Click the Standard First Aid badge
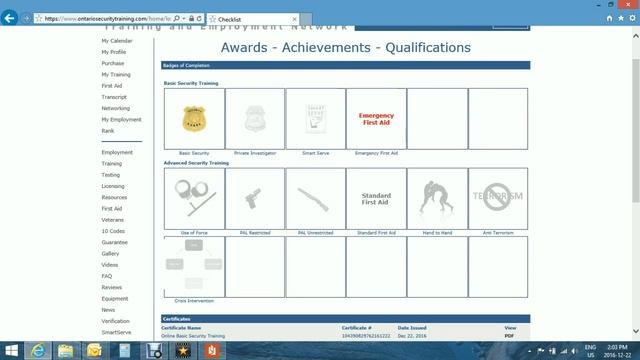640x360 pixels. point(376,199)
